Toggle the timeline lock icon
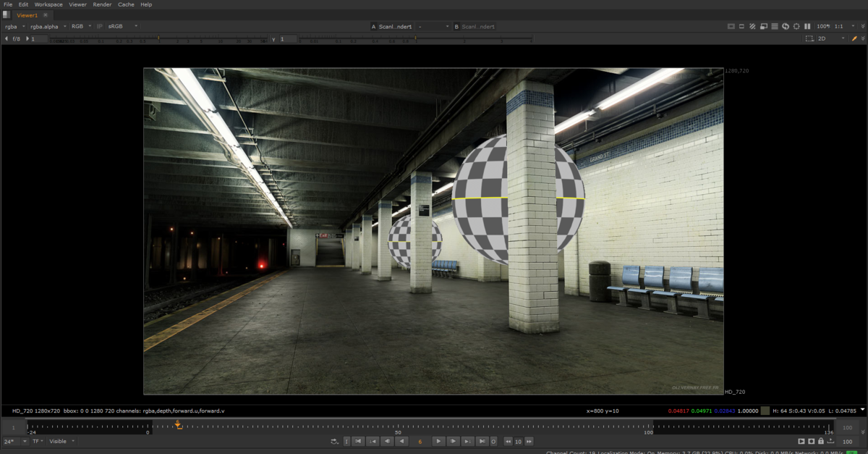Image resolution: width=868 pixels, height=454 pixels. coord(821,441)
